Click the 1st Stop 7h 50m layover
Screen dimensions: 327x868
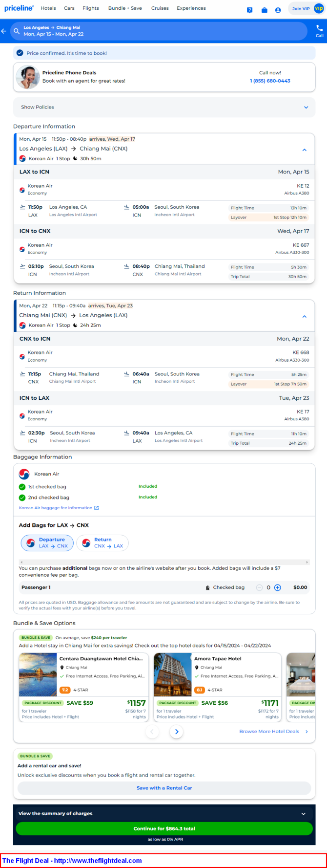point(268,384)
